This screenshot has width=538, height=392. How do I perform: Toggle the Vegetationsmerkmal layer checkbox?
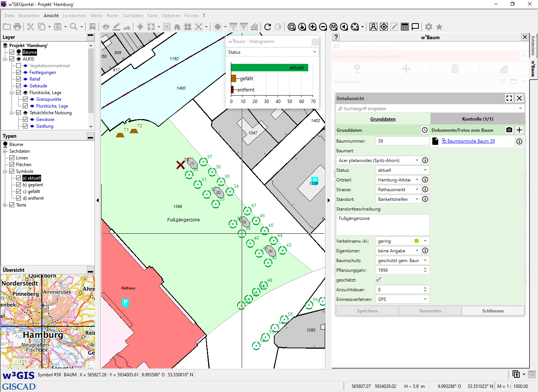pos(18,66)
